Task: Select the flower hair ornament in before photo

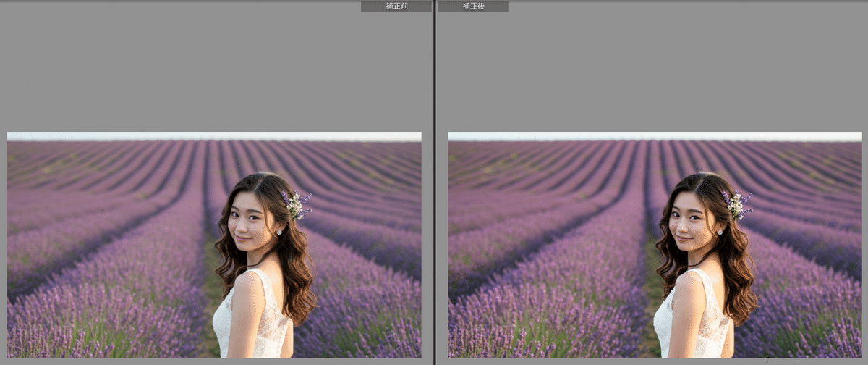Action: pos(296,205)
